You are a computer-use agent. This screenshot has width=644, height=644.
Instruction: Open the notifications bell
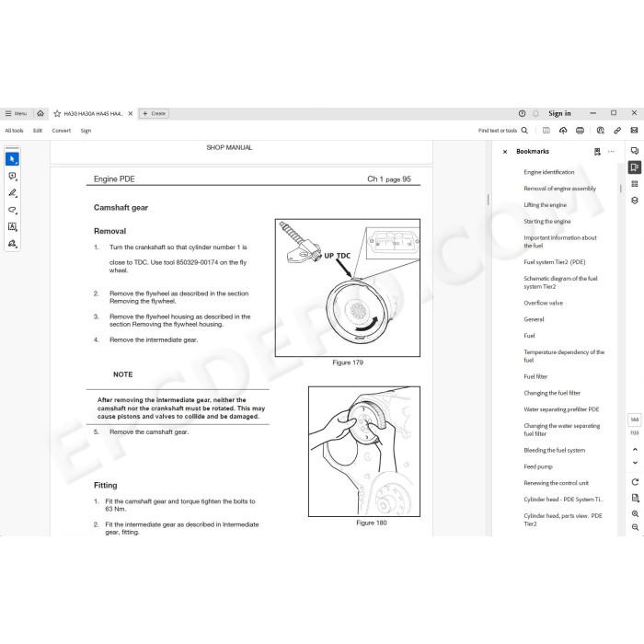(535, 113)
